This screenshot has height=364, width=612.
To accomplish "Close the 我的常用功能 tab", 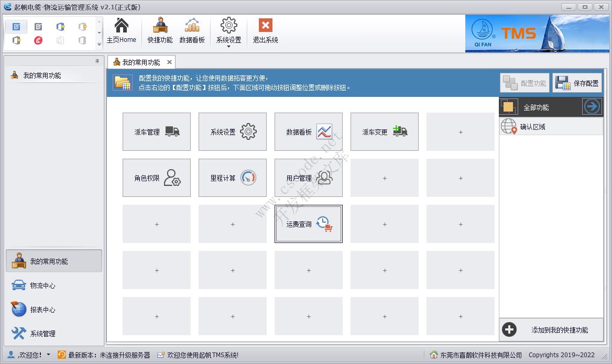I will pos(169,62).
